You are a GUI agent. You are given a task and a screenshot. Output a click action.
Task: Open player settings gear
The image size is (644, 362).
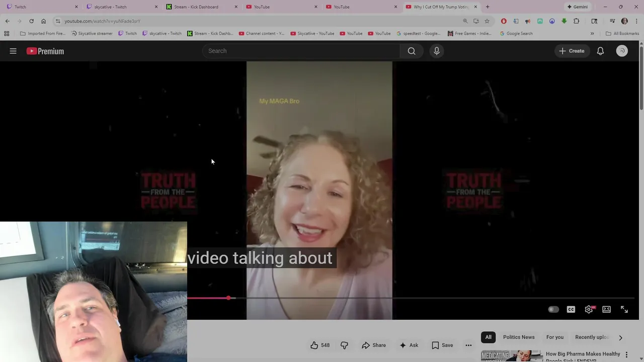(x=589, y=309)
